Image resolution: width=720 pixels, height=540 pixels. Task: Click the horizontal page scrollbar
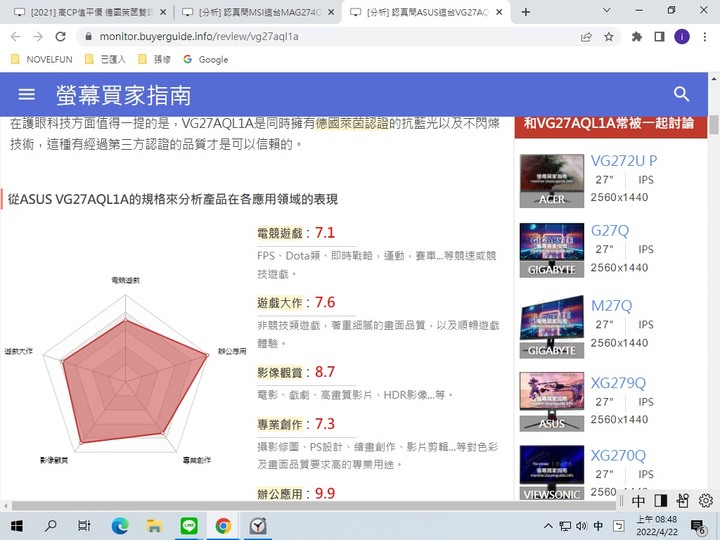click(313, 506)
